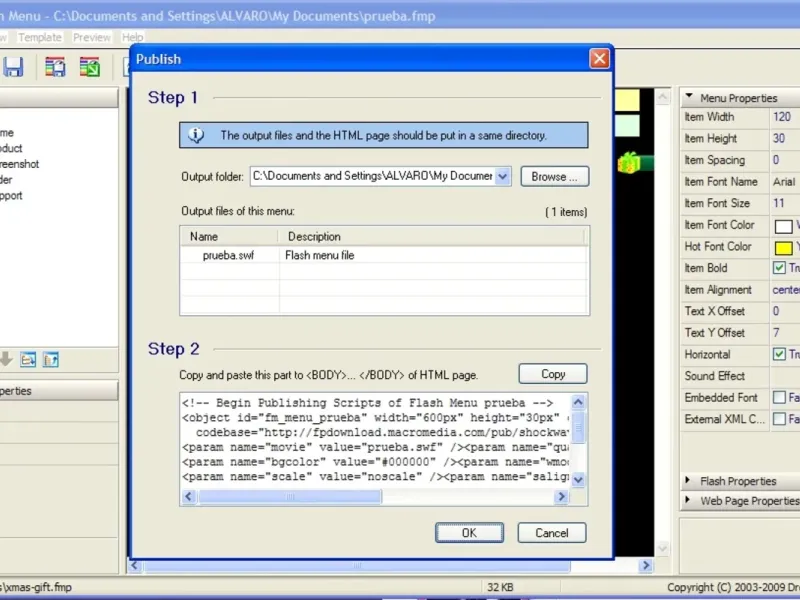This screenshot has height=600, width=800.
Task: Confirm the Publish dialog with OK
Action: [469, 533]
